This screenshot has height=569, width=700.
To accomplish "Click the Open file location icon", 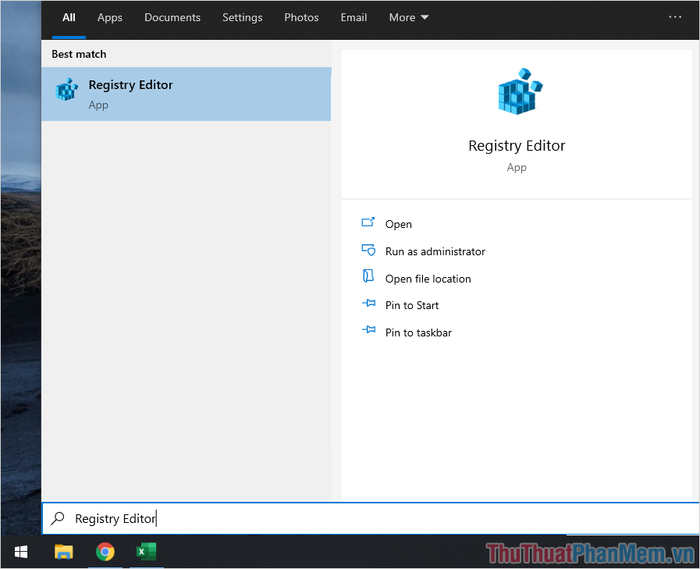I will tap(368, 276).
